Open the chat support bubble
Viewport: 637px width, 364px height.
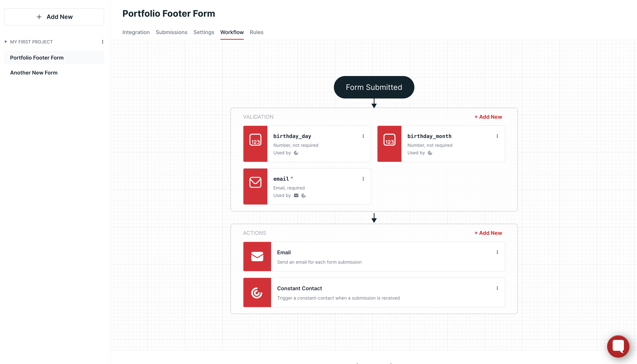tap(618, 346)
